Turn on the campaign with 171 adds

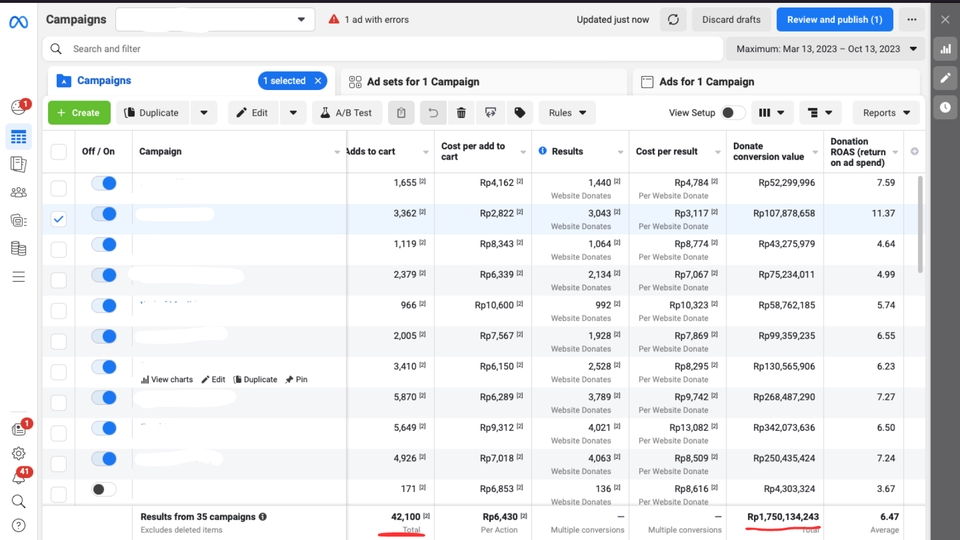(103, 489)
